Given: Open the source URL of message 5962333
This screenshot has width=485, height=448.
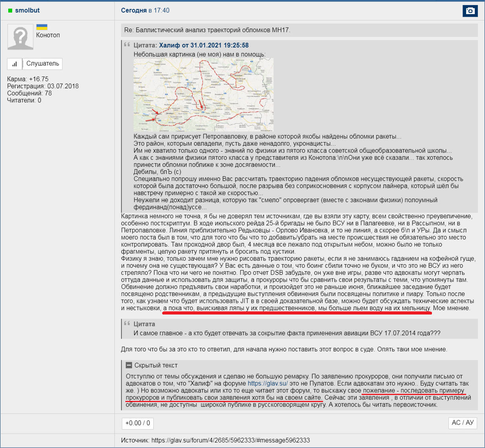Looking at the screenshot, I should [231, 440].
